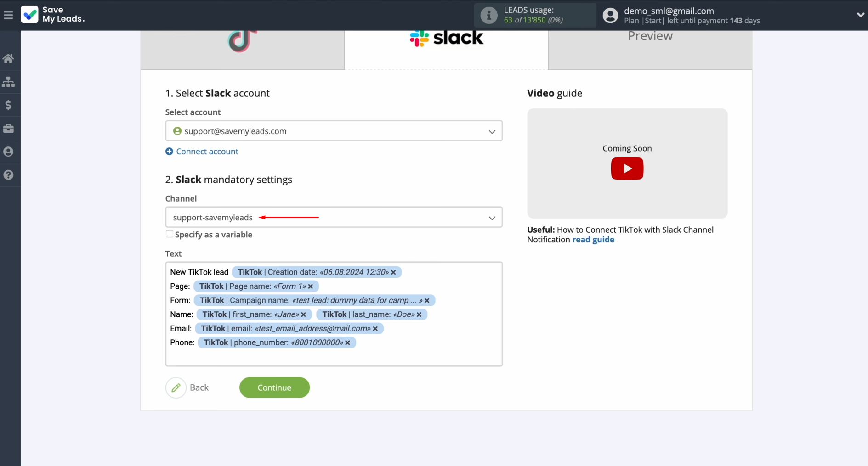Remove the first_name variable tag
The width and height of the screenshot is (868, 466).
click(303, 314)
